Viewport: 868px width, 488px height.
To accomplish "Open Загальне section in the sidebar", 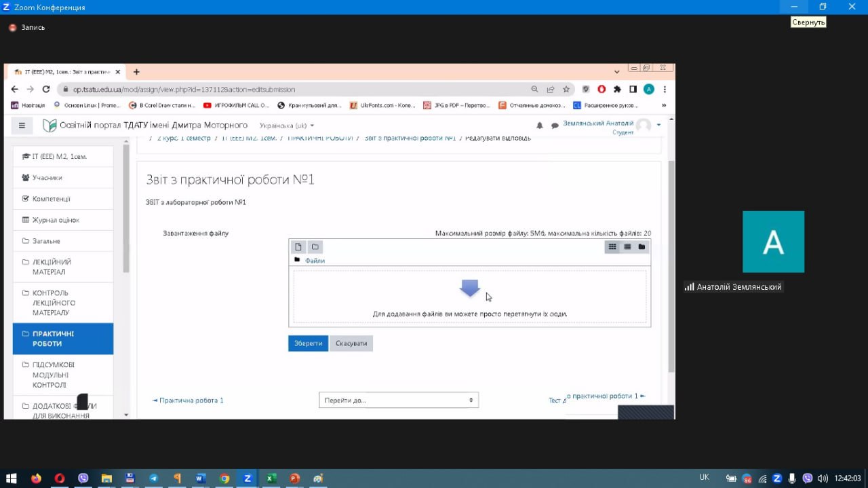I will coord(63,241).
